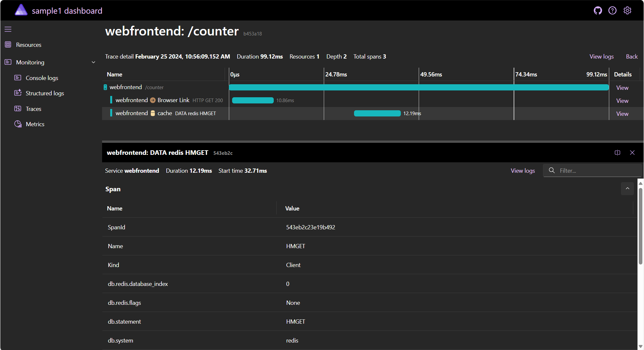View details of Browser Link span

(x=622, y=101)
